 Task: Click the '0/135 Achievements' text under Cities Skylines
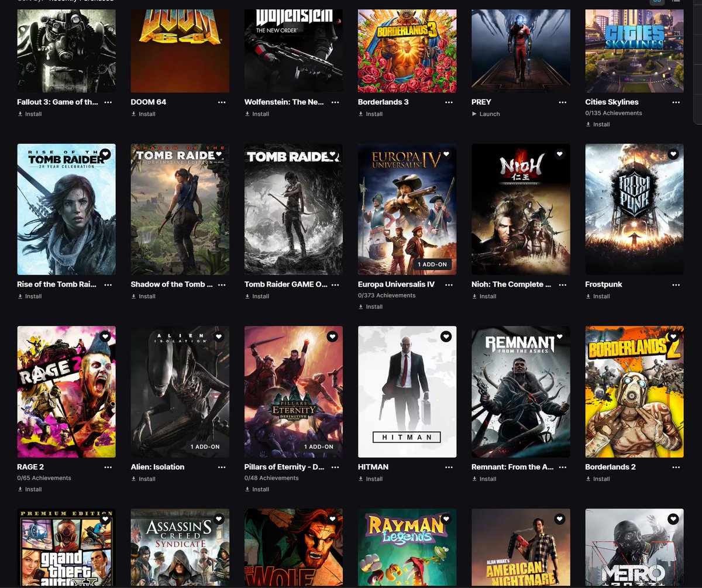pos(614,114)
